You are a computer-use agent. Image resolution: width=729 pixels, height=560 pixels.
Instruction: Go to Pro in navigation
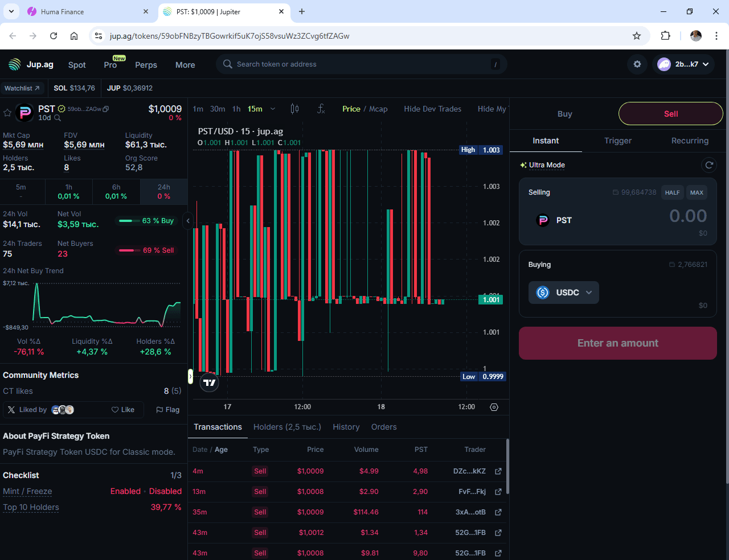(110, 65)
